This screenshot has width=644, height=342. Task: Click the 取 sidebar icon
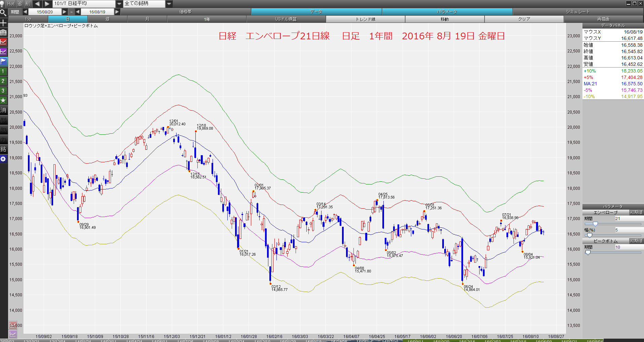[x=3, y=130]
